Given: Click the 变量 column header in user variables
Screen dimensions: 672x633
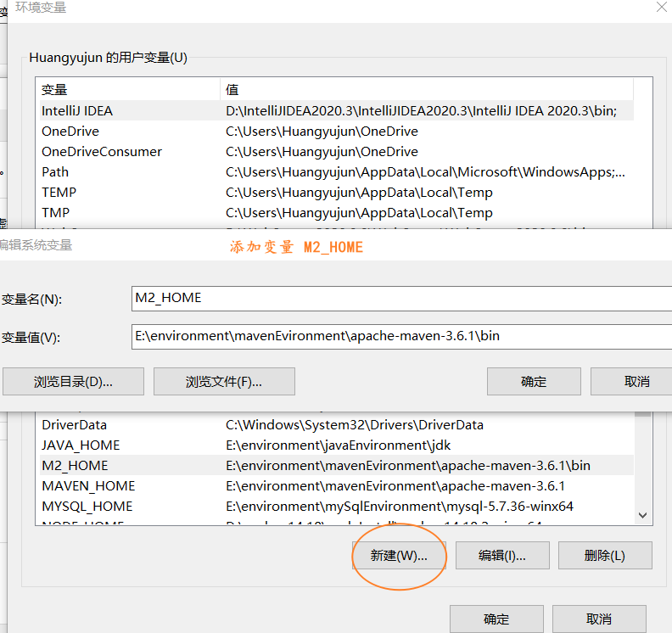Looking at the screenshot, I should (x=130, y=90).
